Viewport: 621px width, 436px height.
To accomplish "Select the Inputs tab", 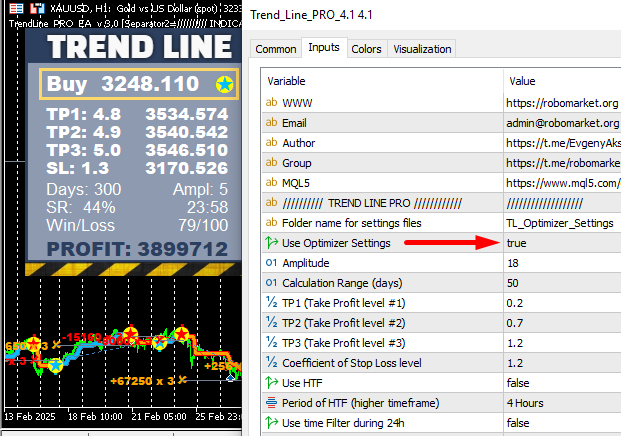I will pos(324,48).
